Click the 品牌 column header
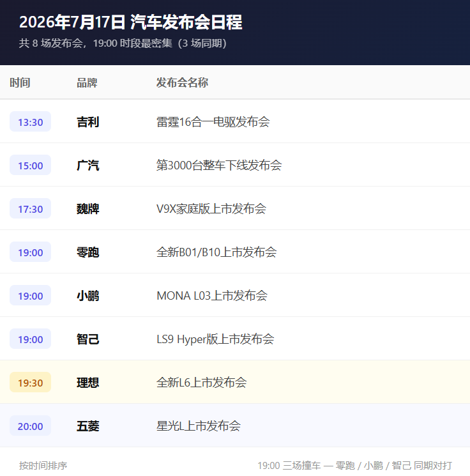The height and width of the screenshot is (476, 470). (87, 82)
